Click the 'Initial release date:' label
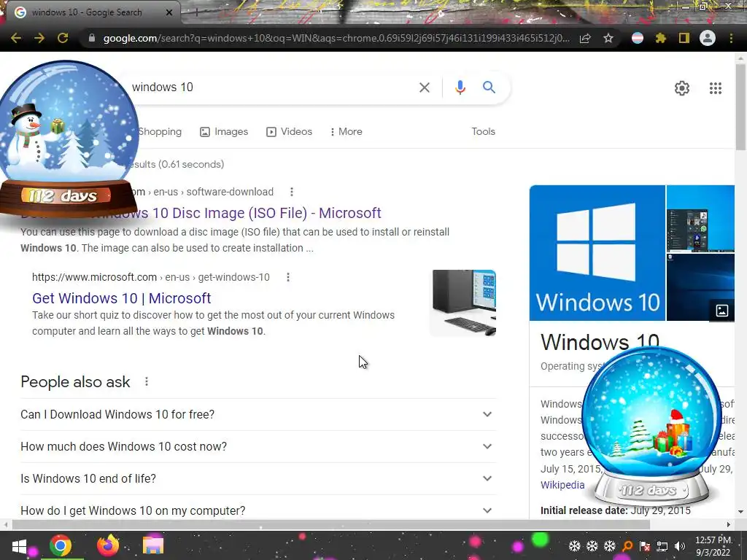The image size is (747, 560). [x=584, y=510]
